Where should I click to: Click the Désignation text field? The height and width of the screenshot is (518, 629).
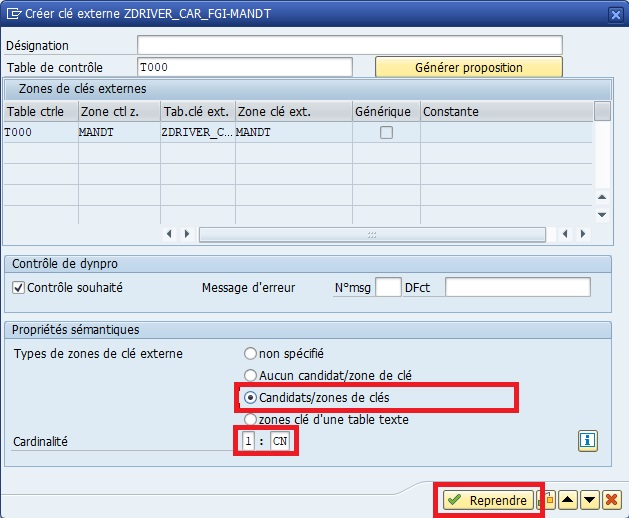[x=349, y=45]
